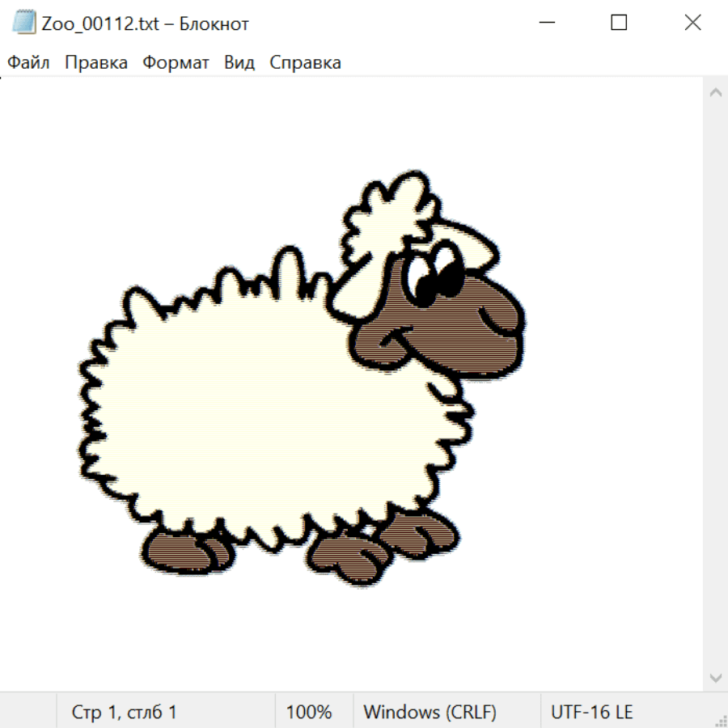Close the Zoo_00112.txt window
The image size is (728, 728).
(692, 23)
